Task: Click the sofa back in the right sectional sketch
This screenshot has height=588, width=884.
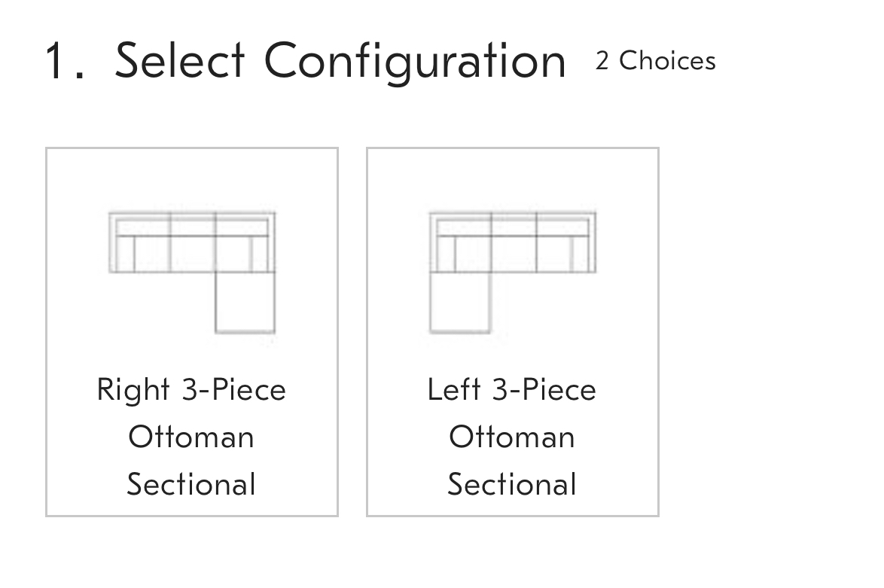Action: [192, 224]
